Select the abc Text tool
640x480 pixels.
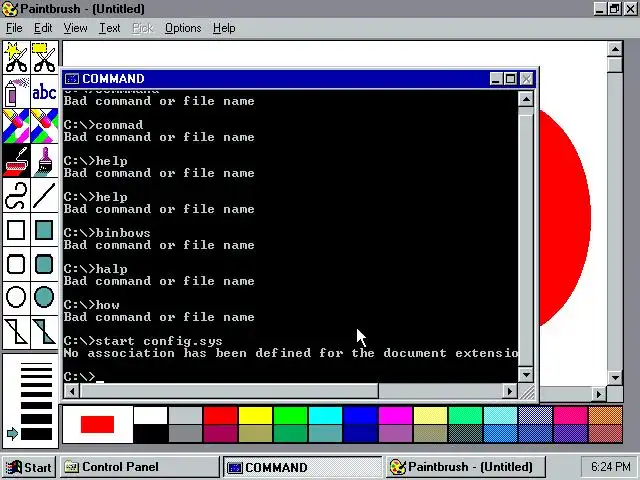coord(44,92)
